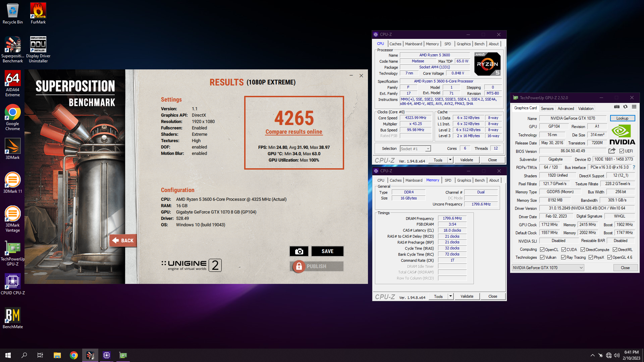Click Close button in GPU-Z window

tap(625, 268)
